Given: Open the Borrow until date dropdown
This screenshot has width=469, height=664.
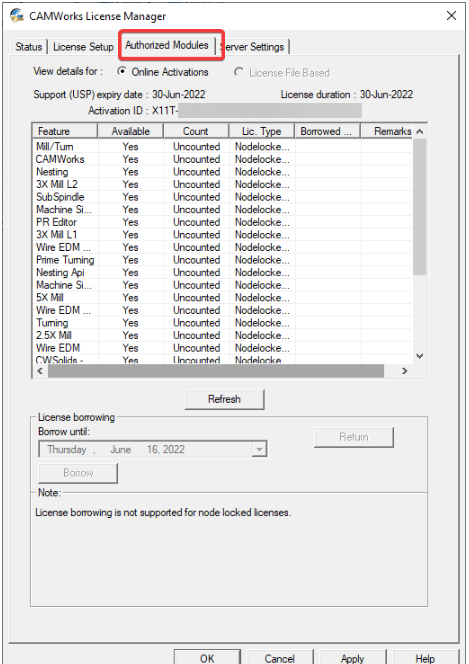Looking at the screenshot, I should pos(259,449).
